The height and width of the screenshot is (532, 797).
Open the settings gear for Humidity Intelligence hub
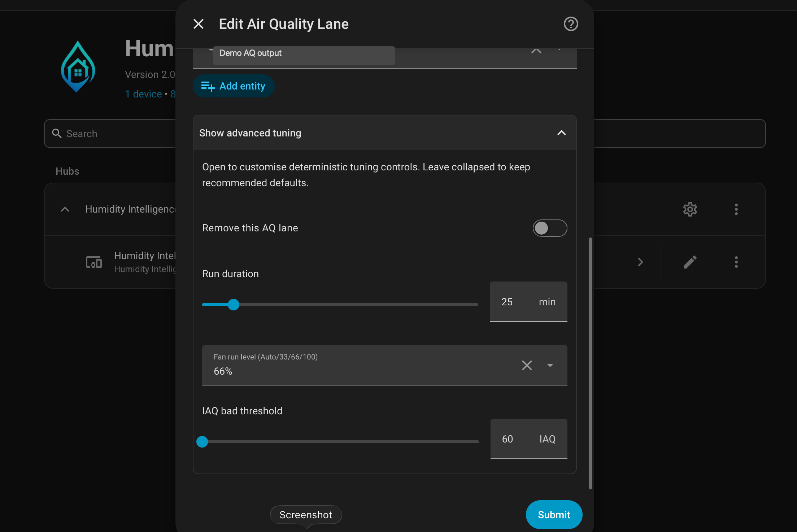click(x=690, y=209)
